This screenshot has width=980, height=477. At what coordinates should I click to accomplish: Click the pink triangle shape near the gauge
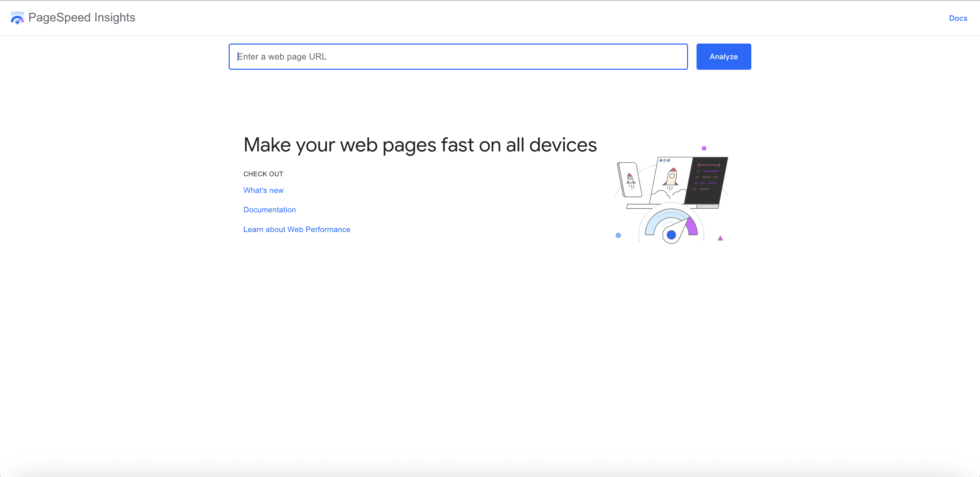click(720, 238)
